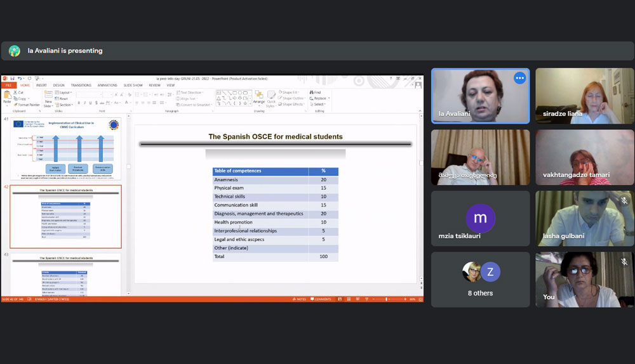The width and height of the screenshot is (635, 364).
Task: Switch to the INSERT ribbon tab
Action: (41, 85)
